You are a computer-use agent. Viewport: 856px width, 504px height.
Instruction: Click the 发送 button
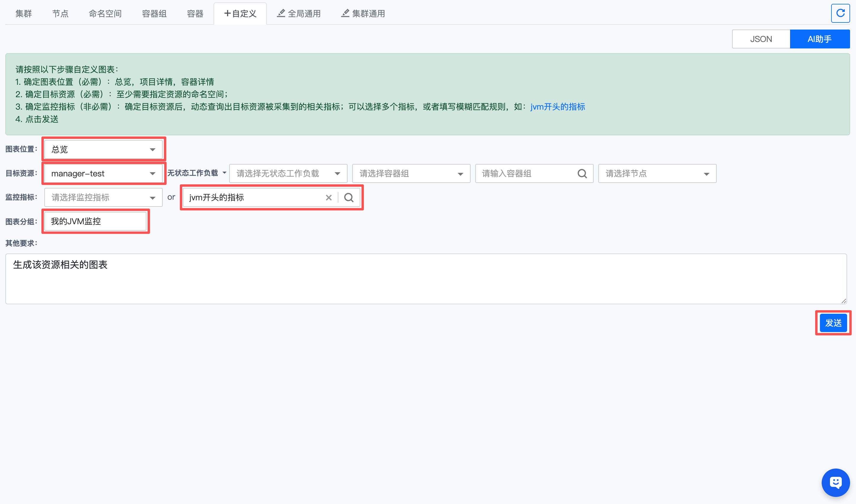(x=833, y=323)
